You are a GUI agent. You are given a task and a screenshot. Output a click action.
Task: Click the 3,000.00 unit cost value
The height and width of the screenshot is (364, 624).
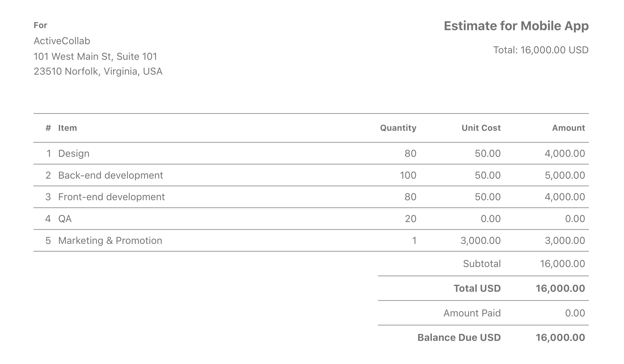tap(480, 240)
